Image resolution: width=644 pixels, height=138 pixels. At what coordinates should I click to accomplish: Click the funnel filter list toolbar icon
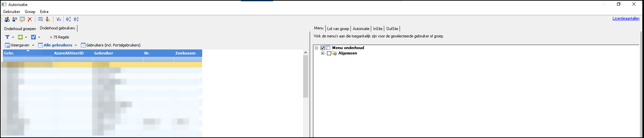[x=58, y=19]
